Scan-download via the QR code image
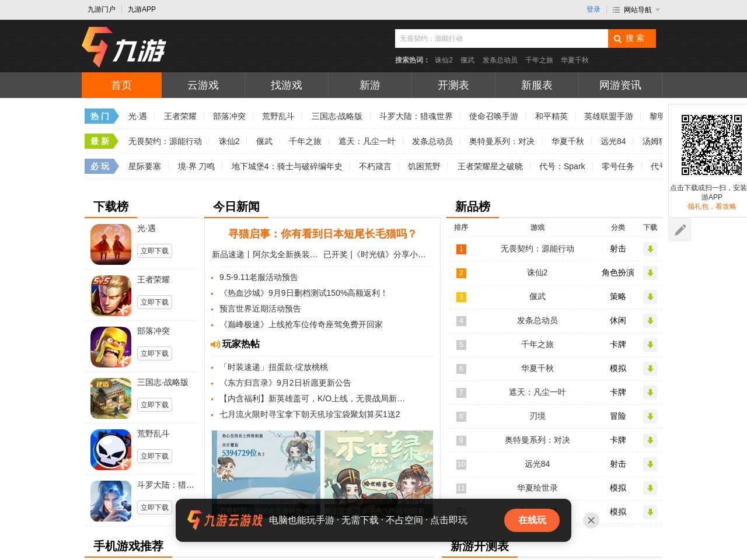 (x=711, y=145)
